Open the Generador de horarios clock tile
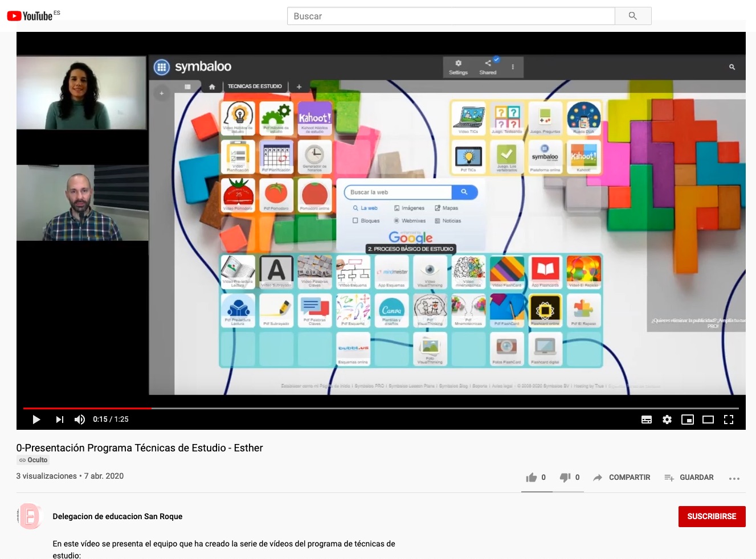 point(315,157)
